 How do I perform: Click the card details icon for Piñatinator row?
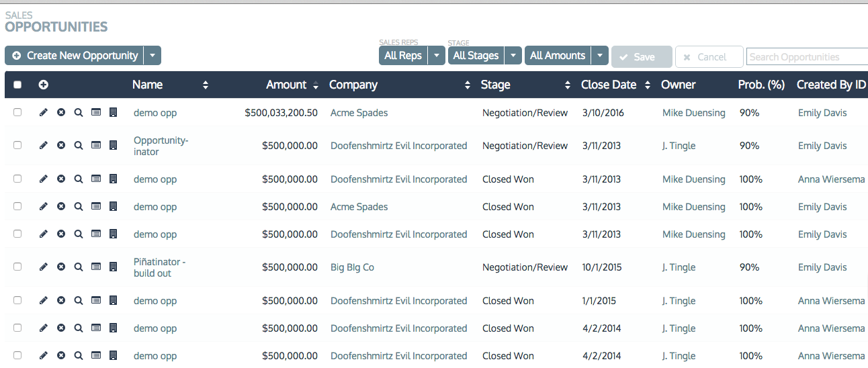coord(96,267)
